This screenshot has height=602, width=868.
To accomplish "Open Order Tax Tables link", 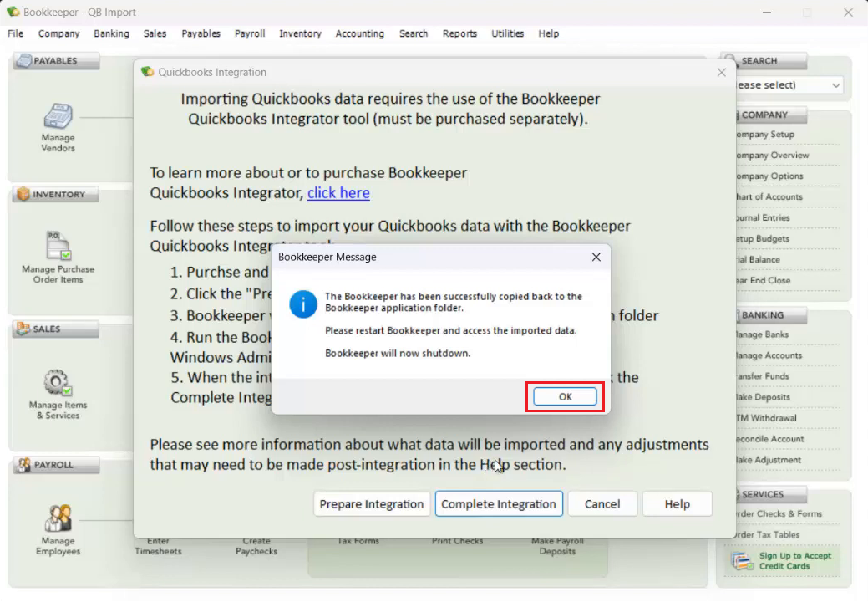I will pyautogui.click(x=768, y=535).
